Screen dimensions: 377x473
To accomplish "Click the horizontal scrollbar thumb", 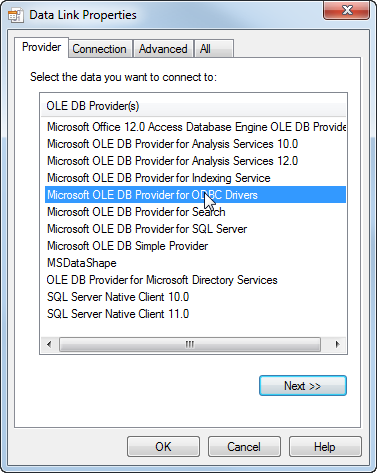I will coord(190,344).
